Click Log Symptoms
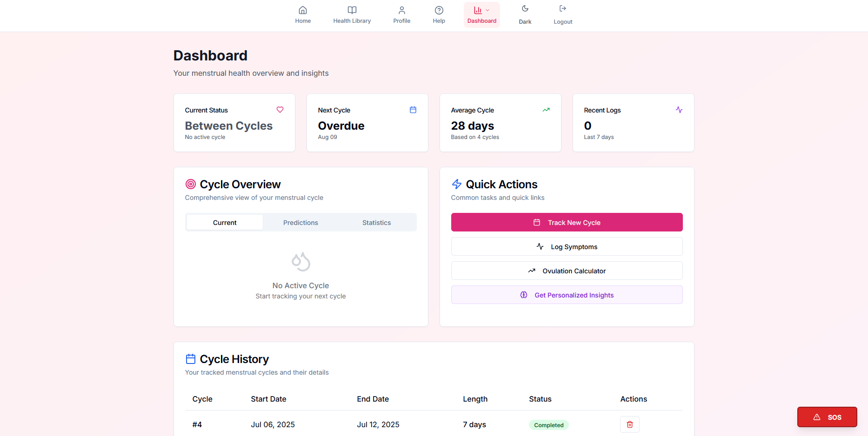 (x=567, y=246)
